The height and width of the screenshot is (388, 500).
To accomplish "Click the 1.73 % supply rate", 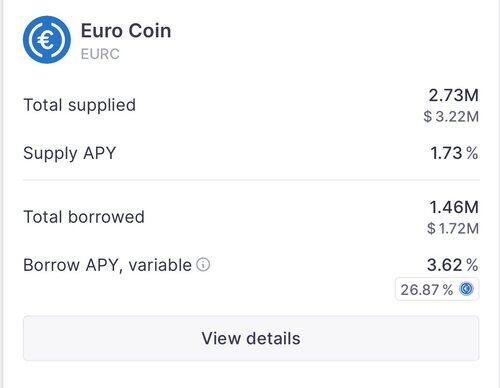I will click(454, 153).
